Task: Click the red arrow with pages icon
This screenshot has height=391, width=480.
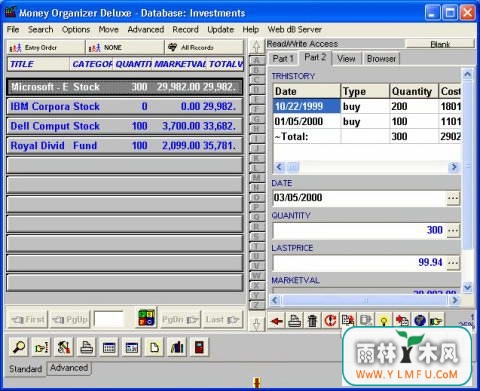Action: pos(402,321)
